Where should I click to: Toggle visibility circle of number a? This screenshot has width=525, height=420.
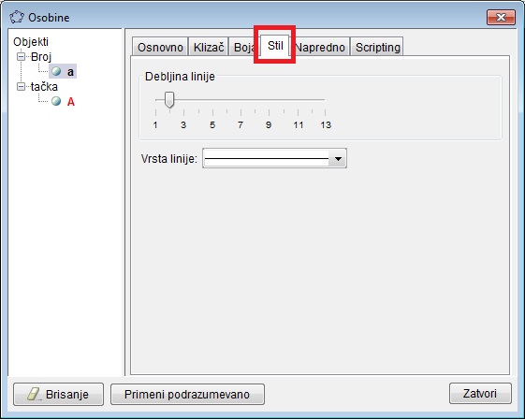pos(56,71)
